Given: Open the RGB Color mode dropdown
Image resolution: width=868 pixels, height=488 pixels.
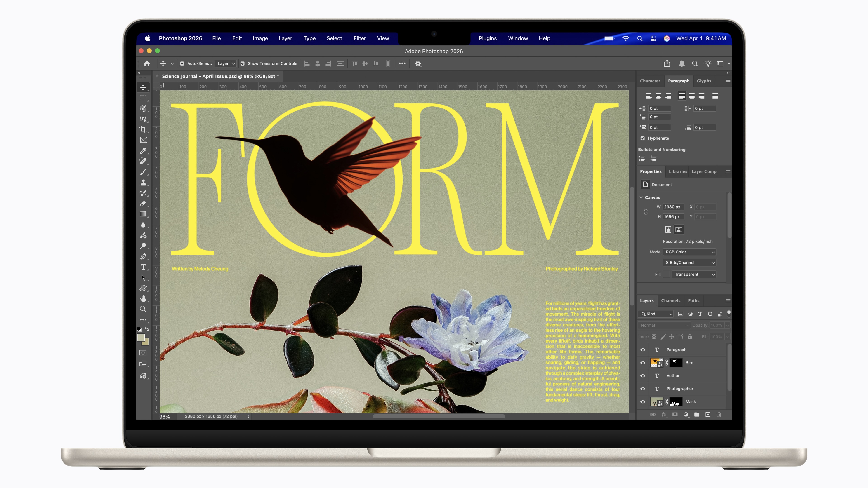Looking at the screenshot, I should coord(689,252).
